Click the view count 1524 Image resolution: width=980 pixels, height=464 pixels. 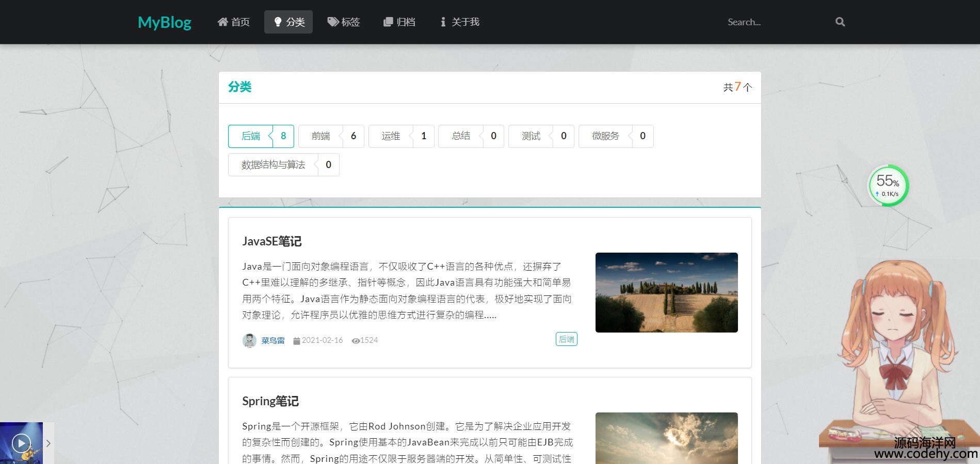pyautogui.click(x=369, y=340)
